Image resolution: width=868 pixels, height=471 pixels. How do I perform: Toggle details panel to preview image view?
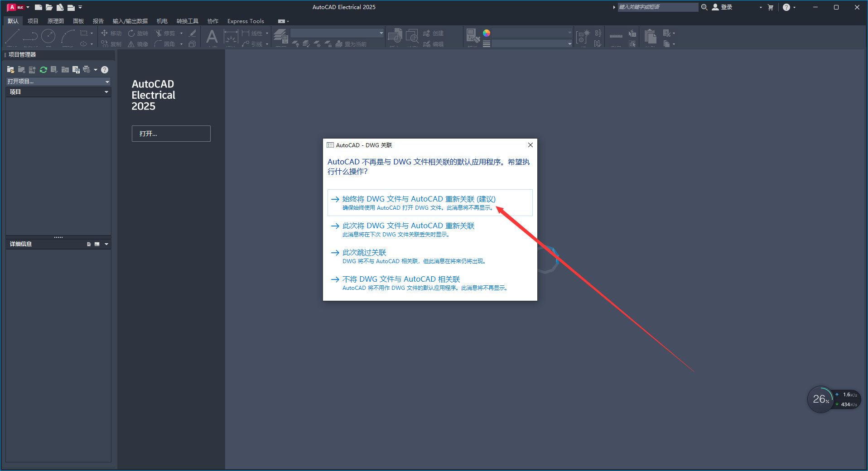97,244
